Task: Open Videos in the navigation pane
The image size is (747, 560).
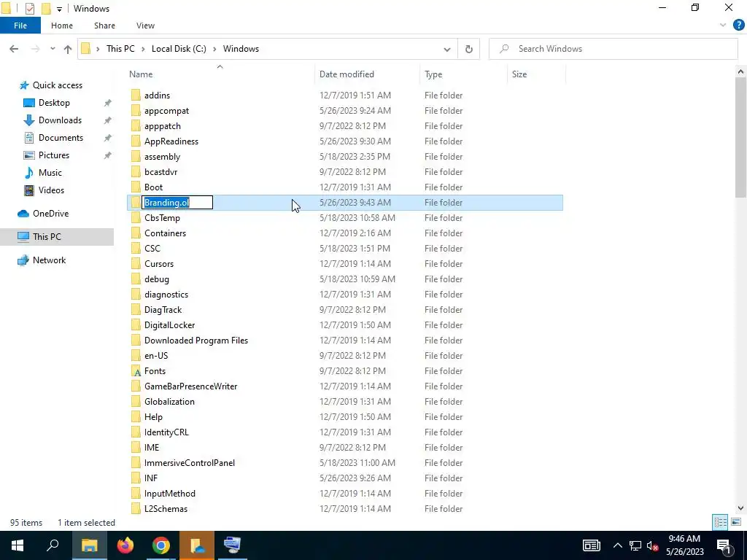Action: [51, 190]
